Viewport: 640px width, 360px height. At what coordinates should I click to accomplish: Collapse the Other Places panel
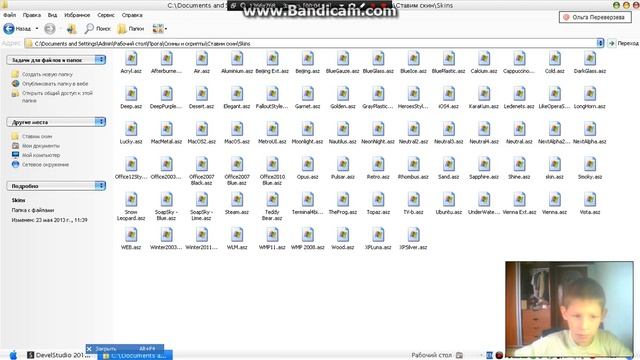coord(100,122)
